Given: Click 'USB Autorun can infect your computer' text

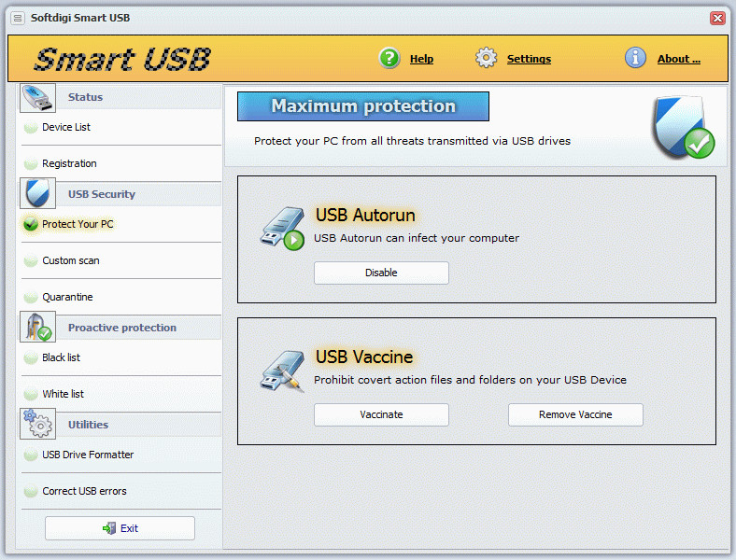Looking at the screenshot, I should [417, 238].
